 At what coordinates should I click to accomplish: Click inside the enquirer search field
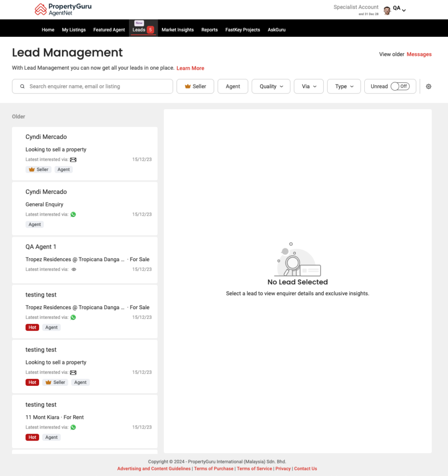pyautogui.click(x=92, y=86)
